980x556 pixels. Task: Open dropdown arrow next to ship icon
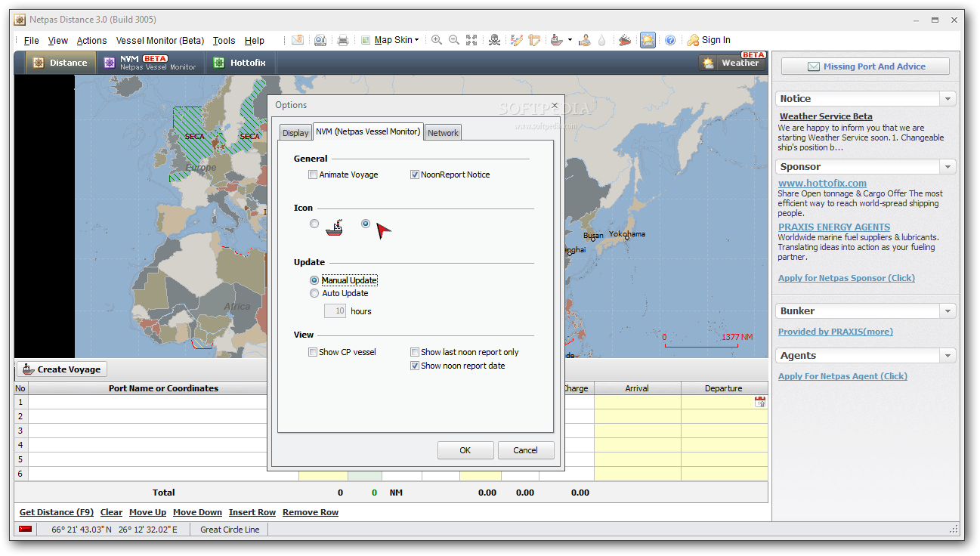click(x=570, y=40)
